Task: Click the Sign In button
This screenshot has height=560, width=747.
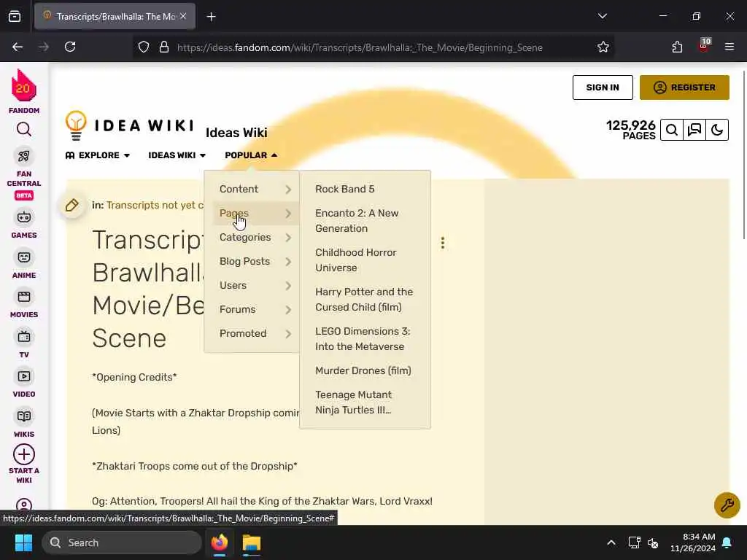Action: pyautogui.click(x=603, y=87)
